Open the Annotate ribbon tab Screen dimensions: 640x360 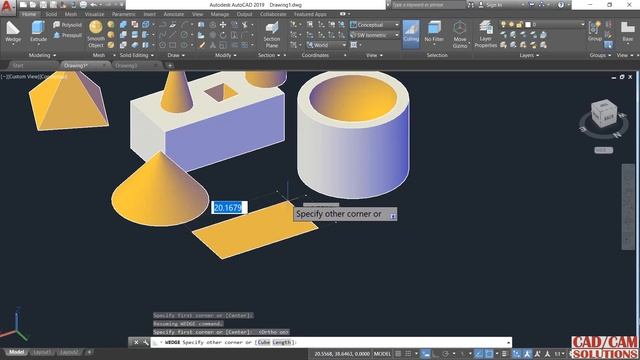point(173,14)
